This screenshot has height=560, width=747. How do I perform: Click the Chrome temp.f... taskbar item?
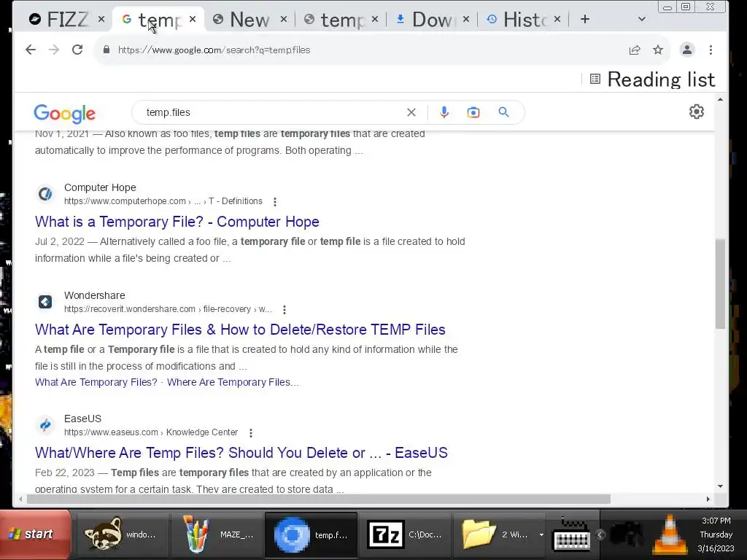coord(311,534)
